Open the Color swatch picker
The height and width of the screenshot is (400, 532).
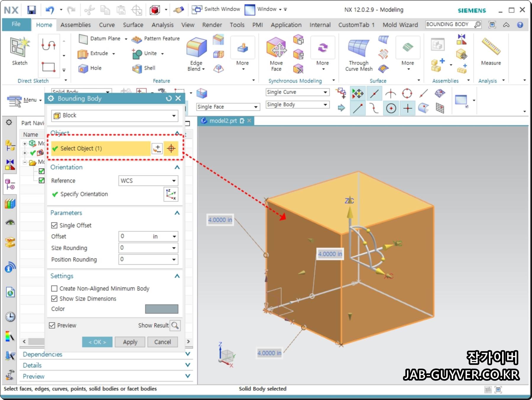162,309
